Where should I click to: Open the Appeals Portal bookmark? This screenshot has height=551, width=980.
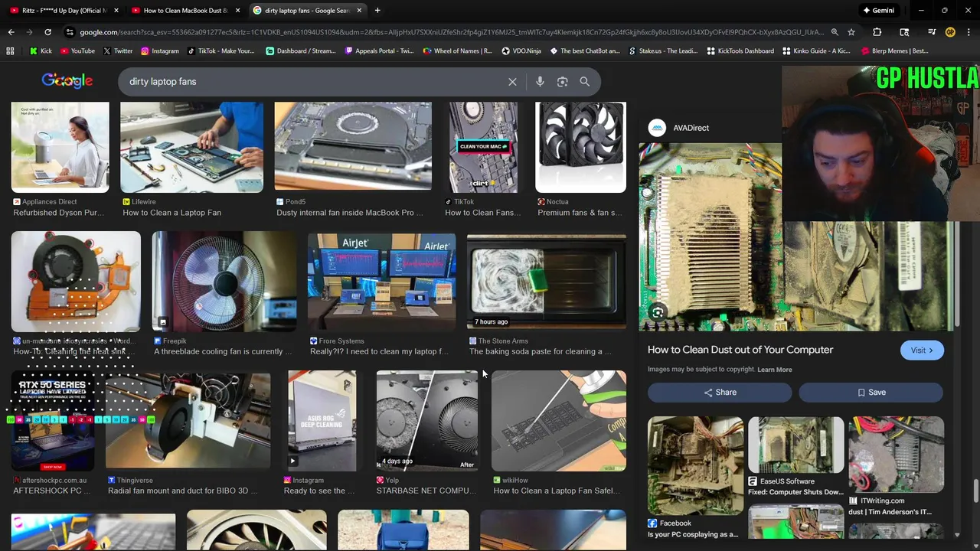pyautogui.click(x=380, y=51)
